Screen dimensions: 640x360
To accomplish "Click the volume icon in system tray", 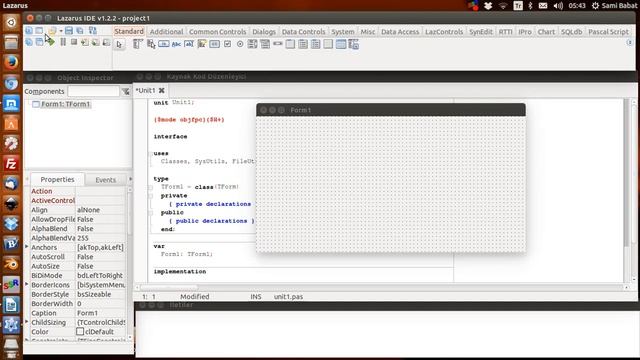I will 558,6.
